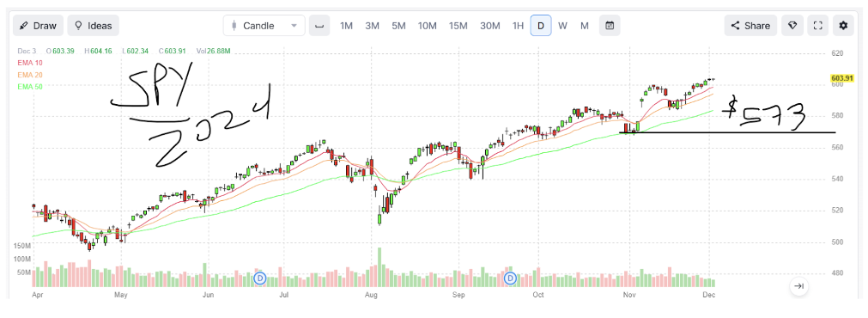This screenshot has width=868, height=318.
Task: Click the September dividend D marker
Action: [x=510, y=278]
